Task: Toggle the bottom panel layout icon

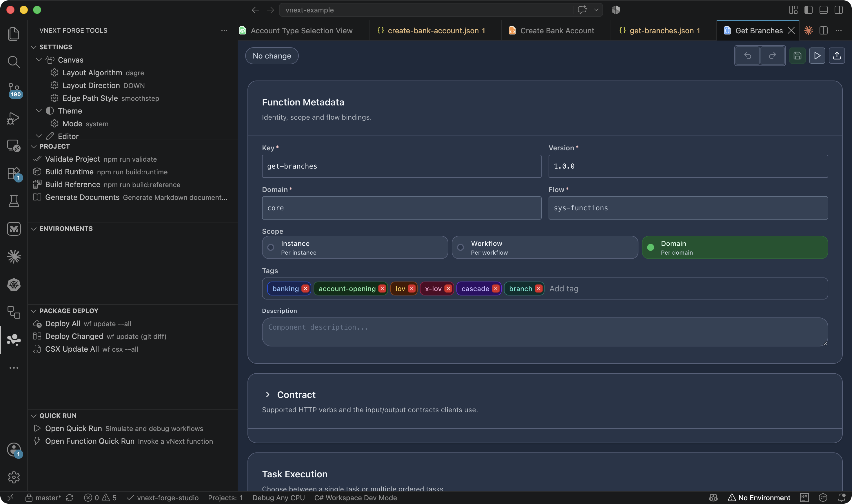Action: 824,10
